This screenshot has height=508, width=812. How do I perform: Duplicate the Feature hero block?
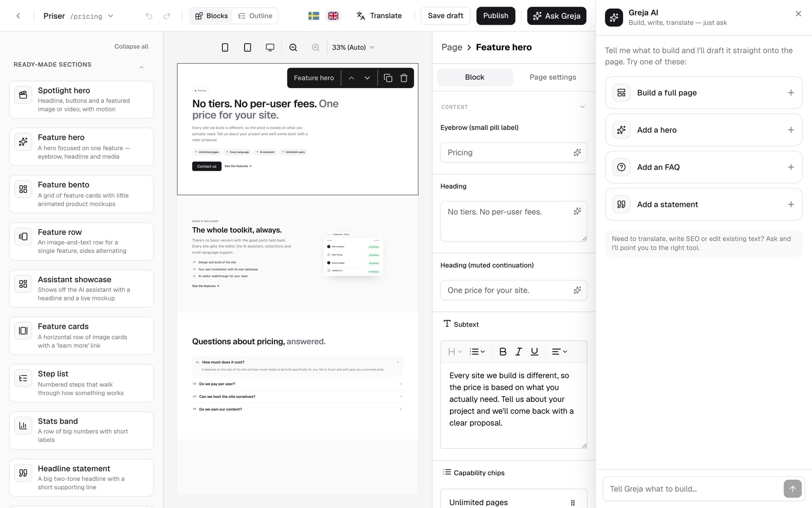[388, 78]
